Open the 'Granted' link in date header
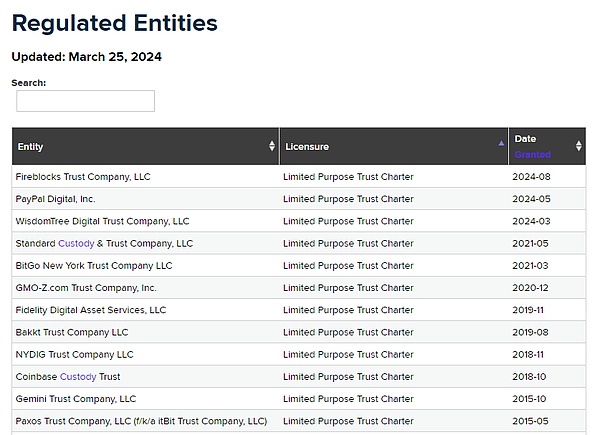This screenshot has height=435, width=600. tap(532, 155)
